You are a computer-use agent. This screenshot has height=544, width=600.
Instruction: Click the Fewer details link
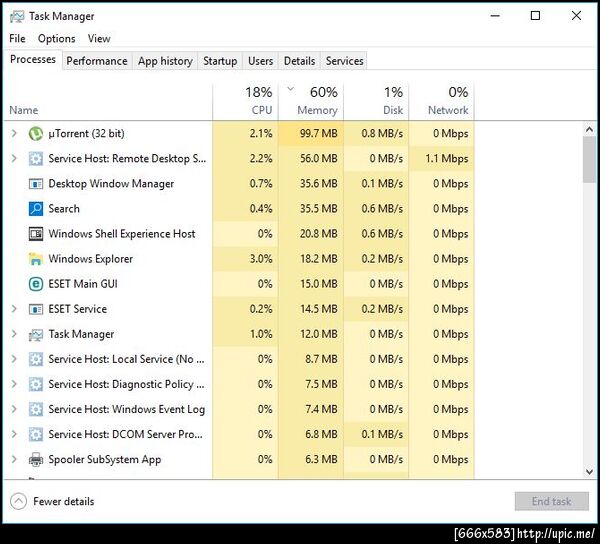point(64,502)
